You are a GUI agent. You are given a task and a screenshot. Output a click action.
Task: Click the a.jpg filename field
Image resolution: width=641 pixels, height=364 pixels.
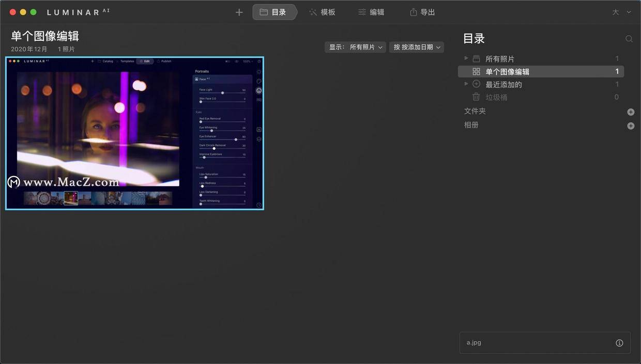(545, 343)
